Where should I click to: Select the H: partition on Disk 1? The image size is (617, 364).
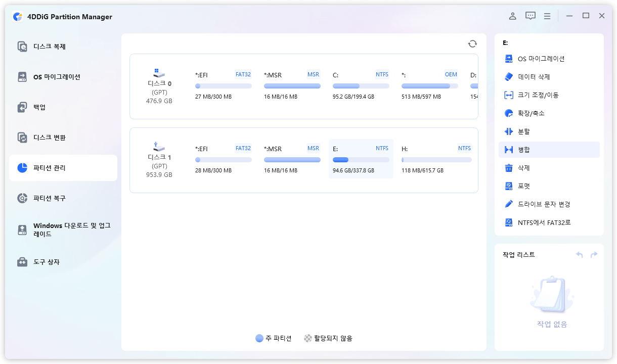[x=436, y=160]
